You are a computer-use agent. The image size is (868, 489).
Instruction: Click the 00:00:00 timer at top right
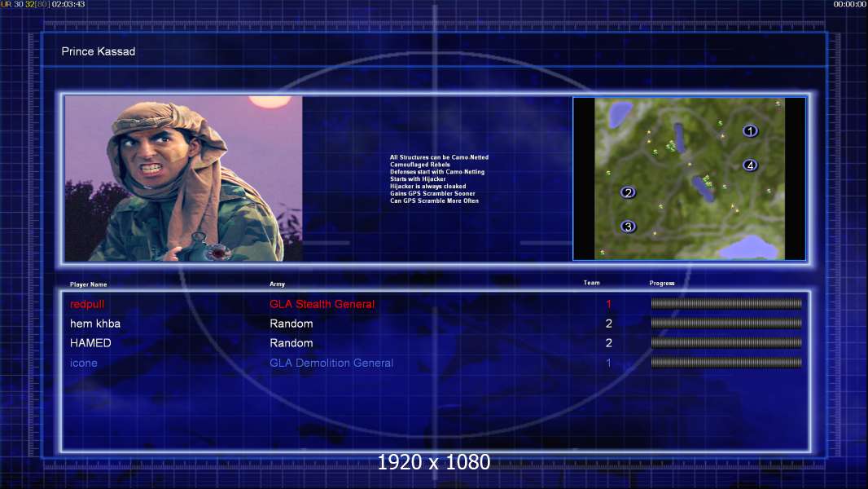[x=850, y=4]
